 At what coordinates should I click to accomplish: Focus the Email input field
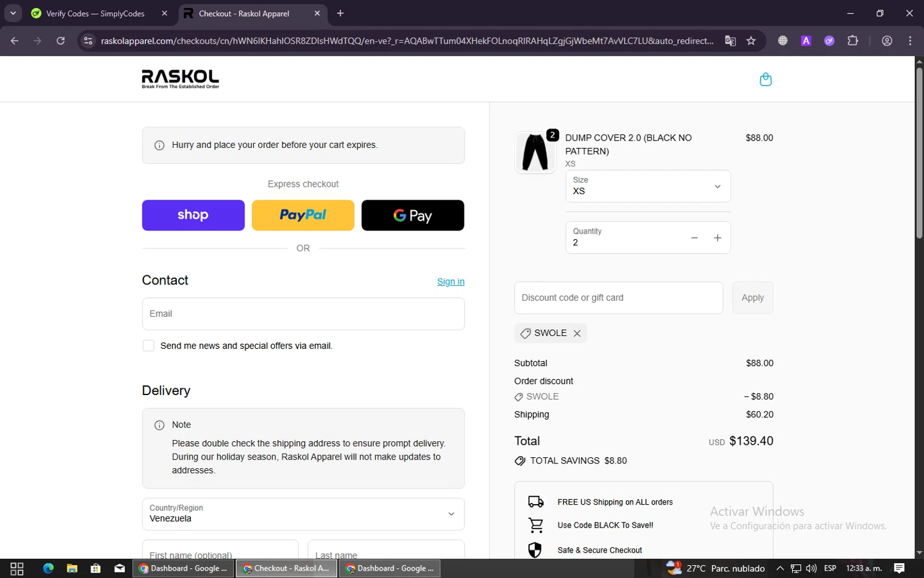[x=303, y=314]
